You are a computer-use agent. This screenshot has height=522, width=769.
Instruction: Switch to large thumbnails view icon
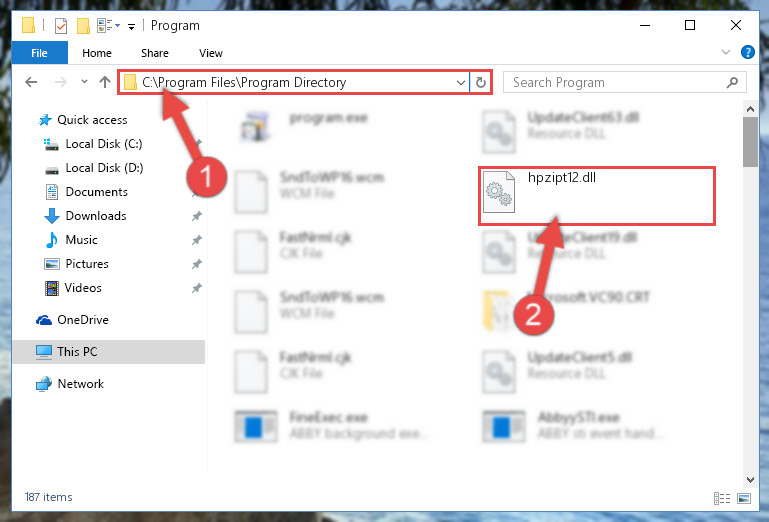[743, 498]
